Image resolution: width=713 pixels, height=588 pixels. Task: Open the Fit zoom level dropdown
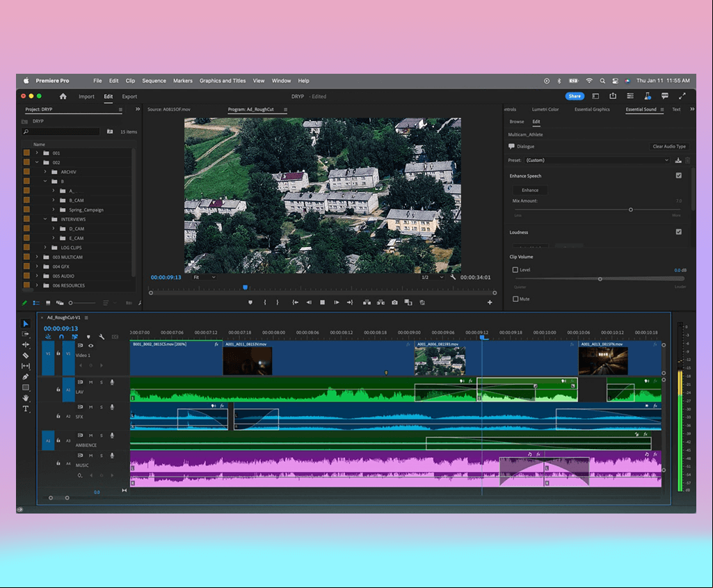tap(205, 277)
